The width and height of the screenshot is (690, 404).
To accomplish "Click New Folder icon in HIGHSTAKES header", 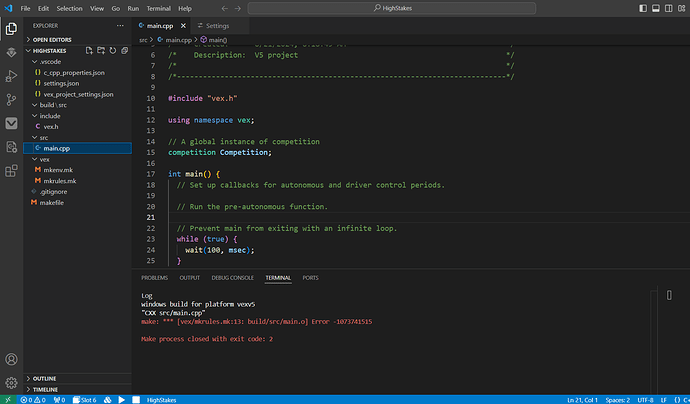I will coord(101,51).
